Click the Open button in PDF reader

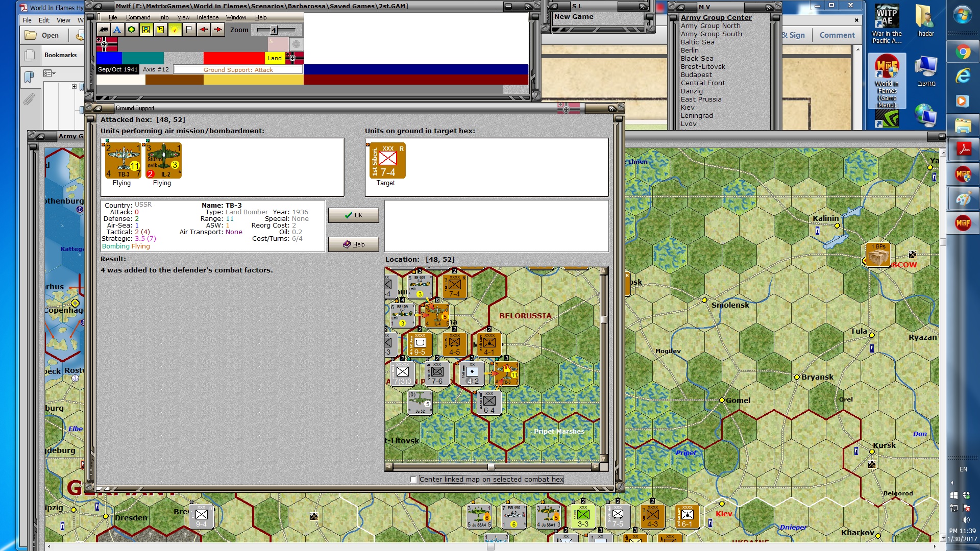(x=43, y=35)
